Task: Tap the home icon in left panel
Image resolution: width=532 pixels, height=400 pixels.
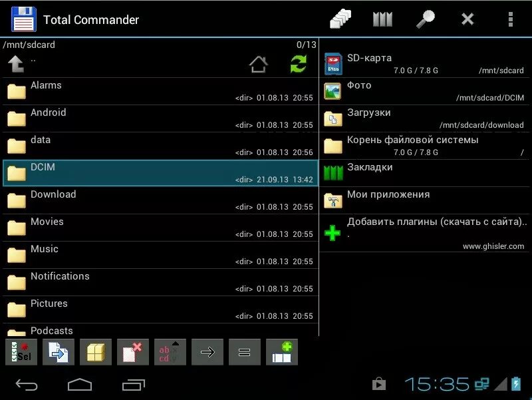Action: [259, 64]
